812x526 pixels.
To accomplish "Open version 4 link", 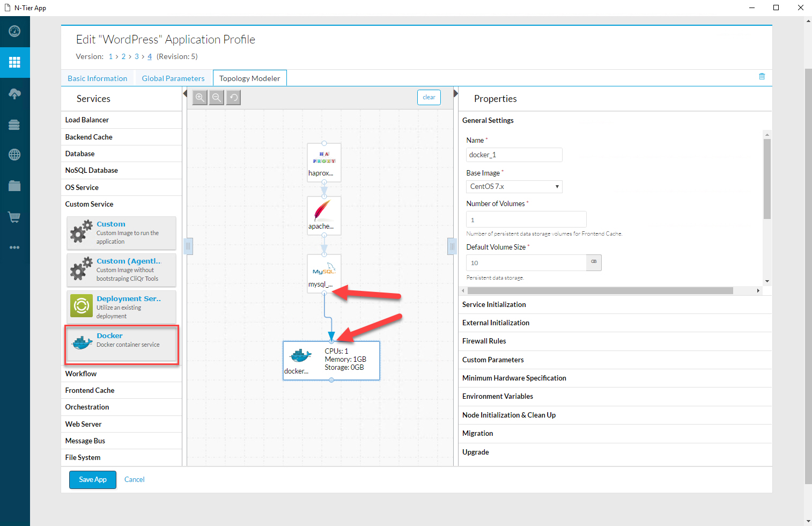I will pyautogui.click(x=150, y=56).
